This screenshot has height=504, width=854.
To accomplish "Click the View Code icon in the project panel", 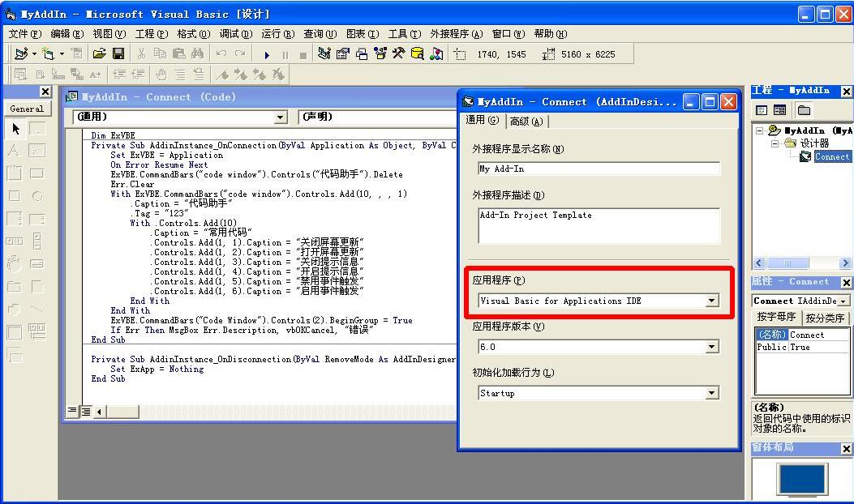I will pyautogui.click(x=762, y=110).
